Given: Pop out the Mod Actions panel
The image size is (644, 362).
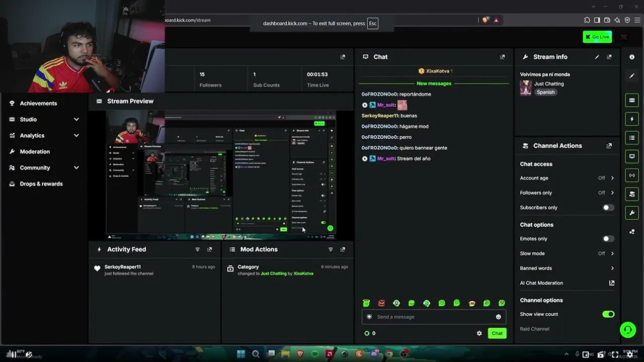Looking at the screenshot, I should coord(343,249).
